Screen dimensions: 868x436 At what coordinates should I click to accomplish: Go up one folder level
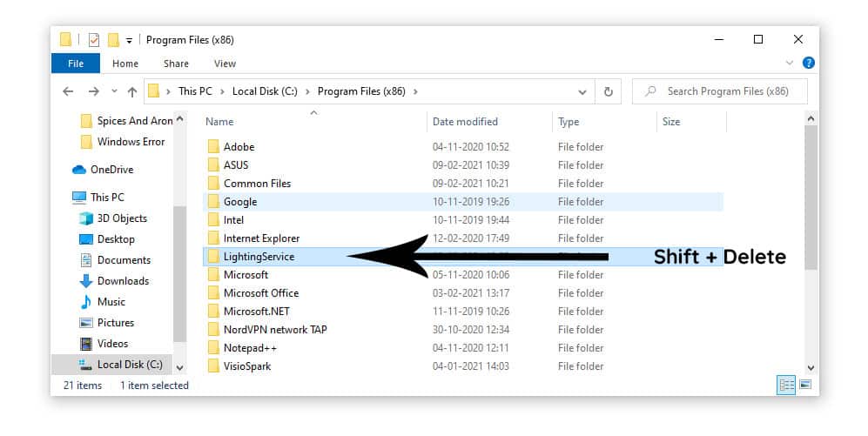point(131,92)
